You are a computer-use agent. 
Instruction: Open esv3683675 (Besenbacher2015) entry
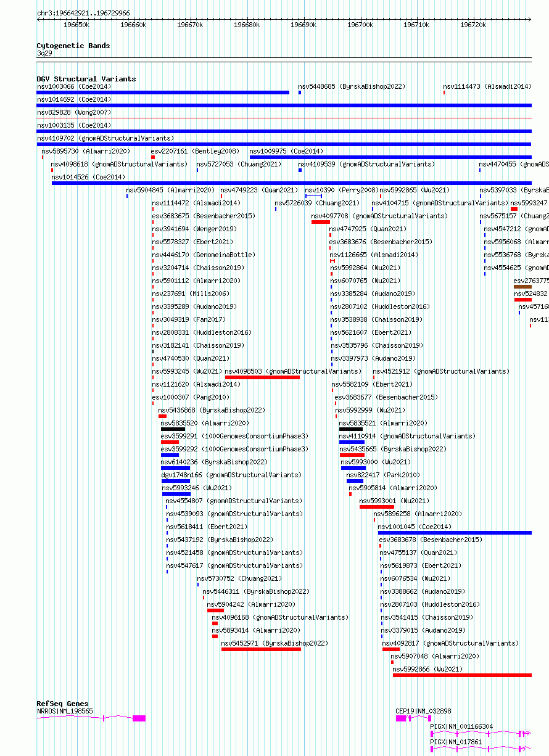coord(204,216)
